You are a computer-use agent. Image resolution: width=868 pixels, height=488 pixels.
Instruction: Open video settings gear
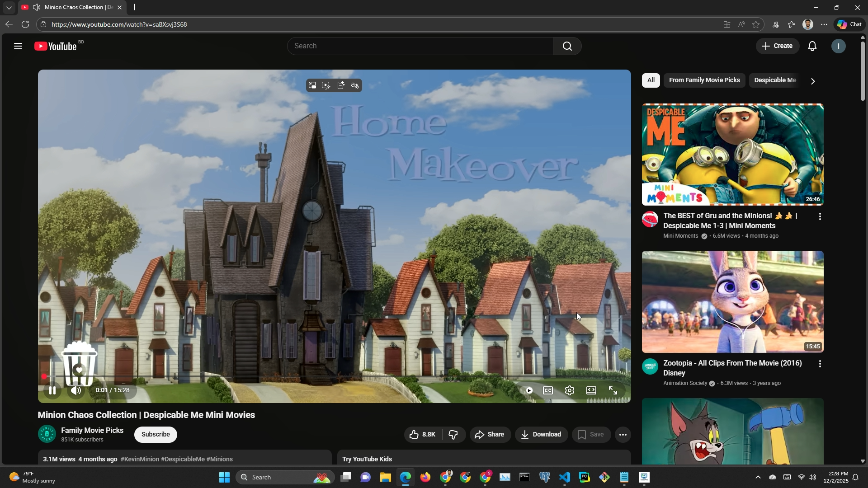tap(569, 390)
